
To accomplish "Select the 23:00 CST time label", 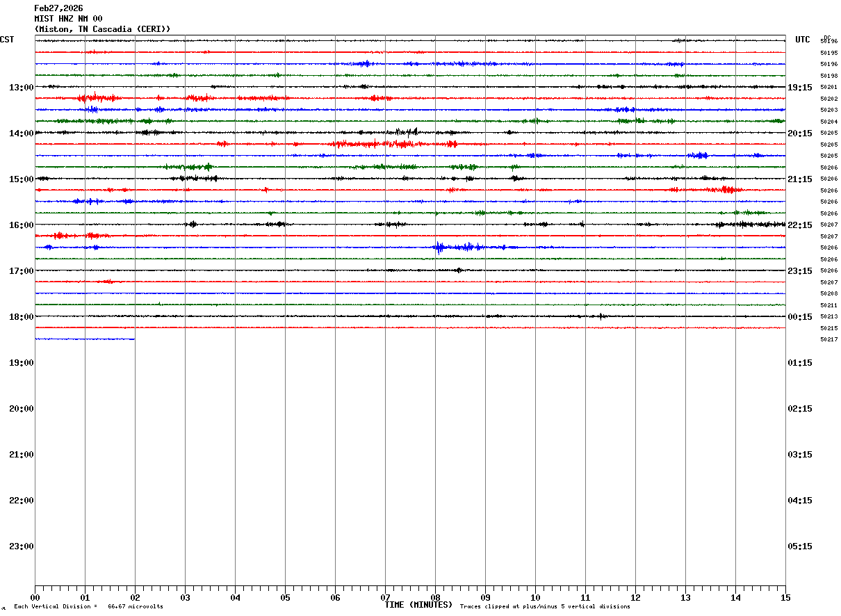I will pyautogui.click(x=22, y=546).
